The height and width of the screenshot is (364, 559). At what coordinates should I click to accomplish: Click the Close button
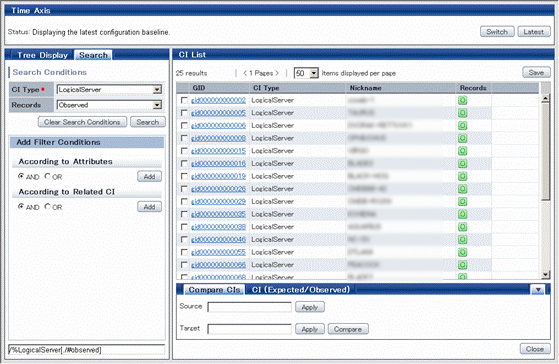(x=535, y=349)
